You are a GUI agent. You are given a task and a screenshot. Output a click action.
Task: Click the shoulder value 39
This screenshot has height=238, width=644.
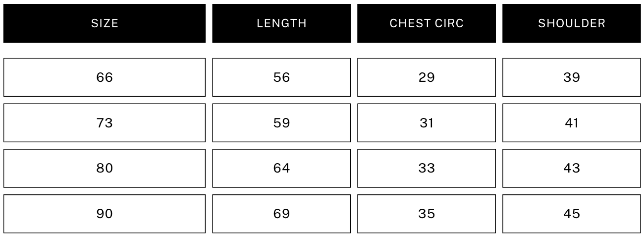572,77
